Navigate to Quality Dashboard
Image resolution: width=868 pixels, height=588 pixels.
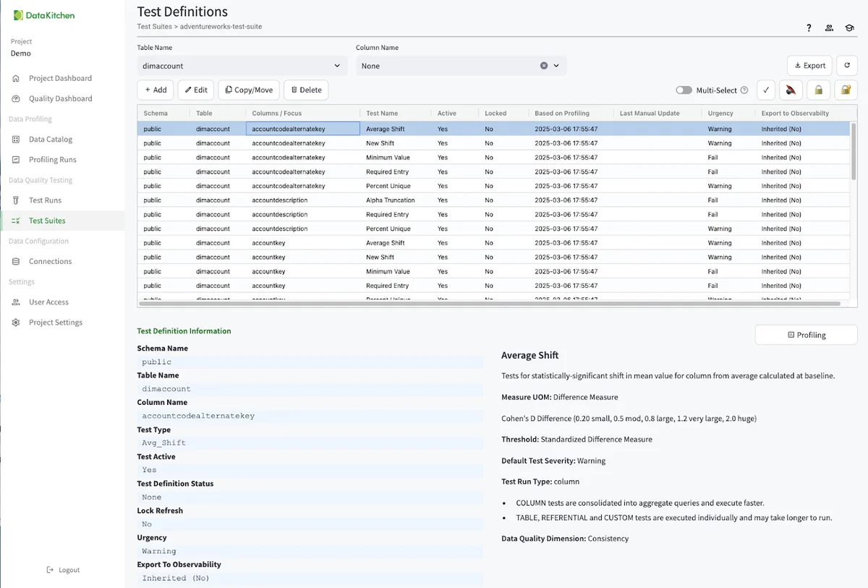click(x=60, y=98)
